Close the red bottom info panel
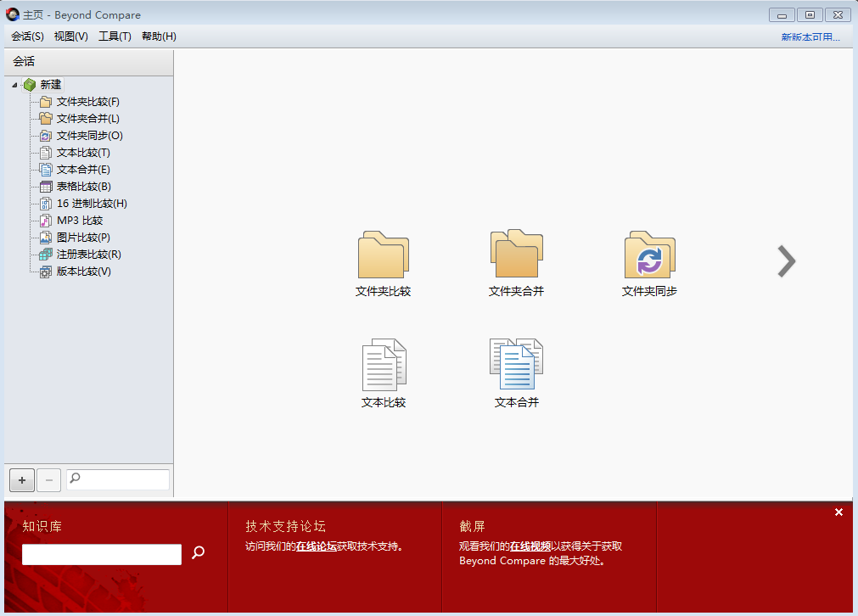 [838, 512]
